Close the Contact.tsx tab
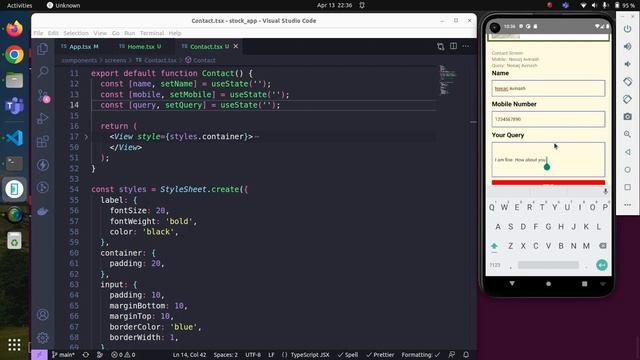 coord(236,46)
